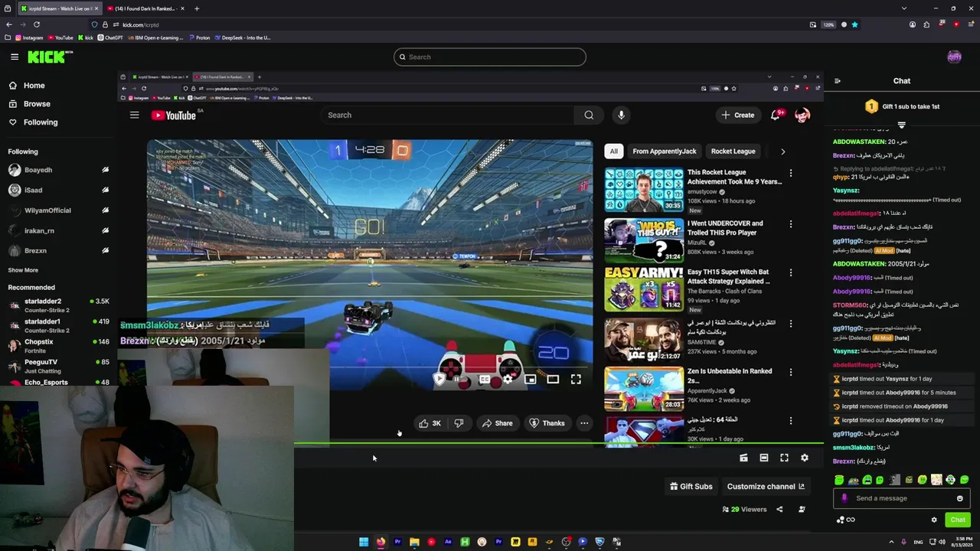Screen dimensions: 980x551
Task: Click the Send a message input
Action: [901, 498]
